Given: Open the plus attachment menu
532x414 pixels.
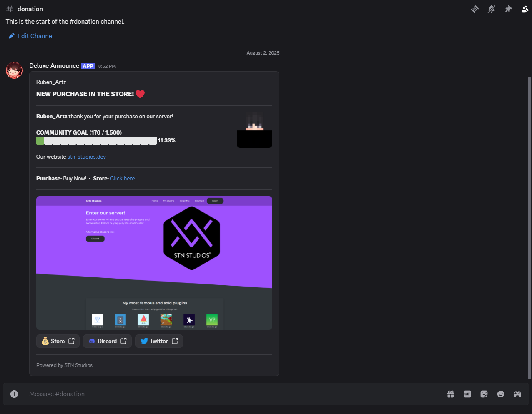Looking at the screenshot, I should click(x=14, y=394).
